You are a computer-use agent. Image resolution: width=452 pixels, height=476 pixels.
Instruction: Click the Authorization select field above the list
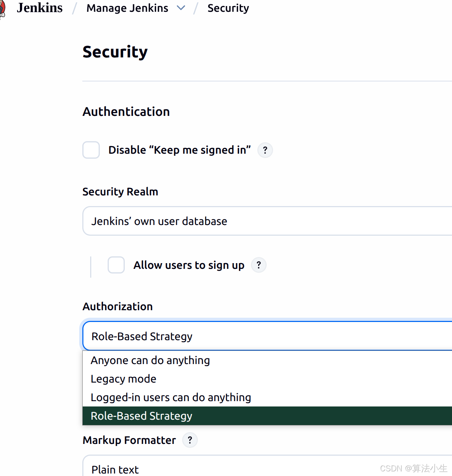point(267,336)
